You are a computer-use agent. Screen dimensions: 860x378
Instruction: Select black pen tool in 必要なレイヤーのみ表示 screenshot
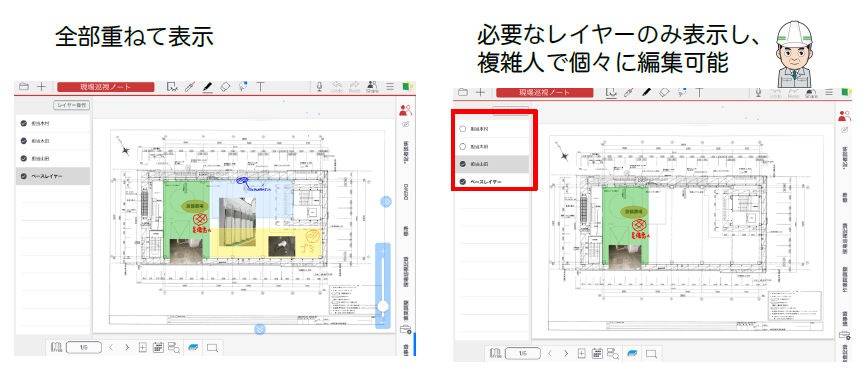coord(646,93)
